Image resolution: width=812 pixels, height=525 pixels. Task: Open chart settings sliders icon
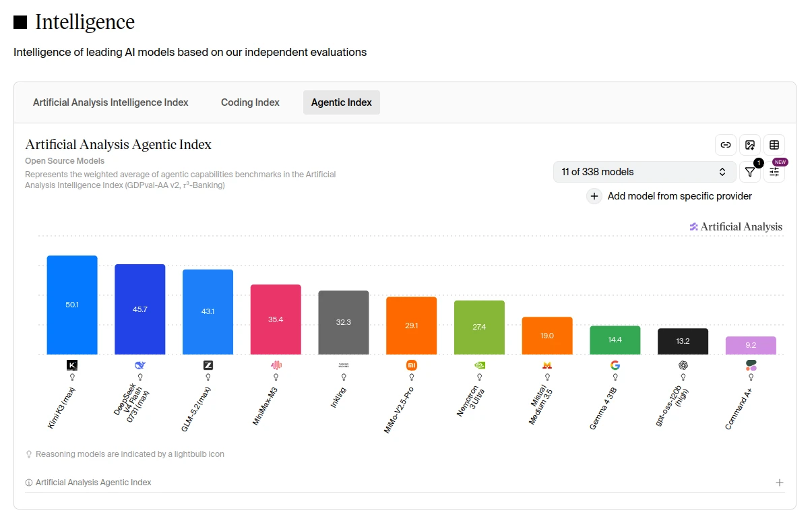click(774, 172)
